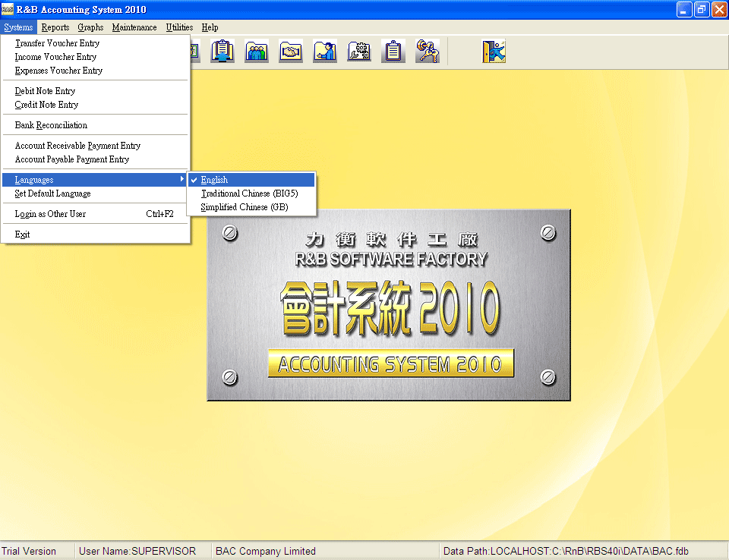Click the plain clipboard toolbar icon
This screenshot has height=560, width=729.
(x=393, y=51)
